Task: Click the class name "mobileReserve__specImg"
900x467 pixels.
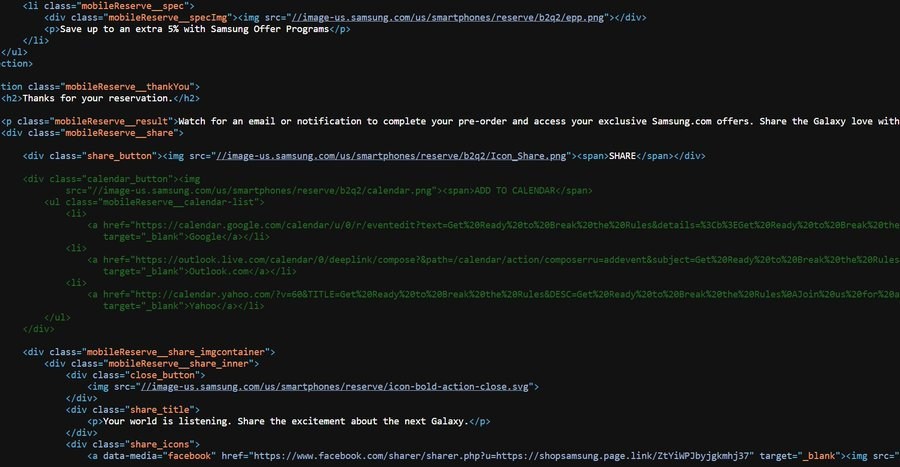Action: click(168, 18)
